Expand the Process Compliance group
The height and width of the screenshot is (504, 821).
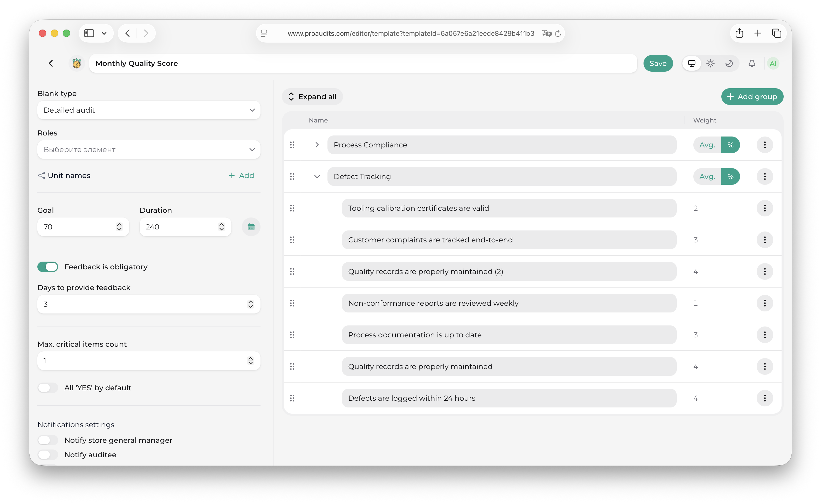317,145
